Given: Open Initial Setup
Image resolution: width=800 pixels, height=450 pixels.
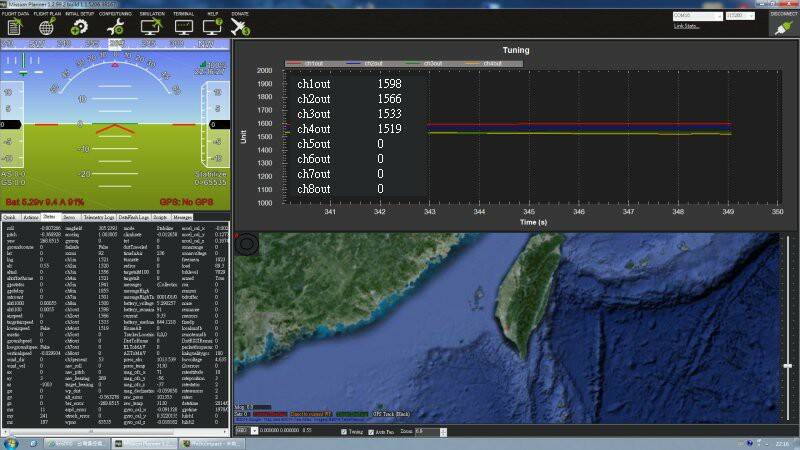Looking at the screenshot, I should pos(80,25).
